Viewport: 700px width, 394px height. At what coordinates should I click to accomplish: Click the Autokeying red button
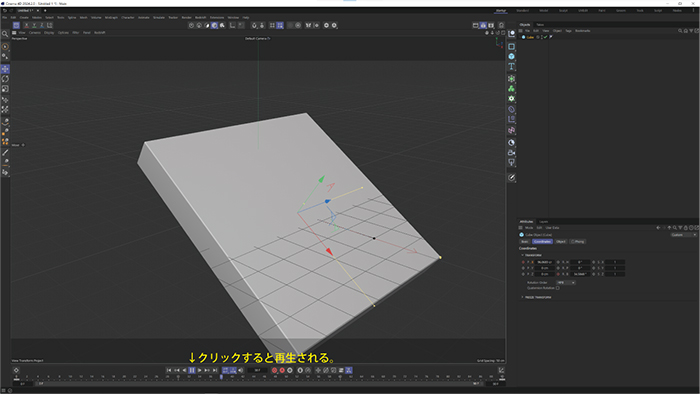(x=282, y=370)
